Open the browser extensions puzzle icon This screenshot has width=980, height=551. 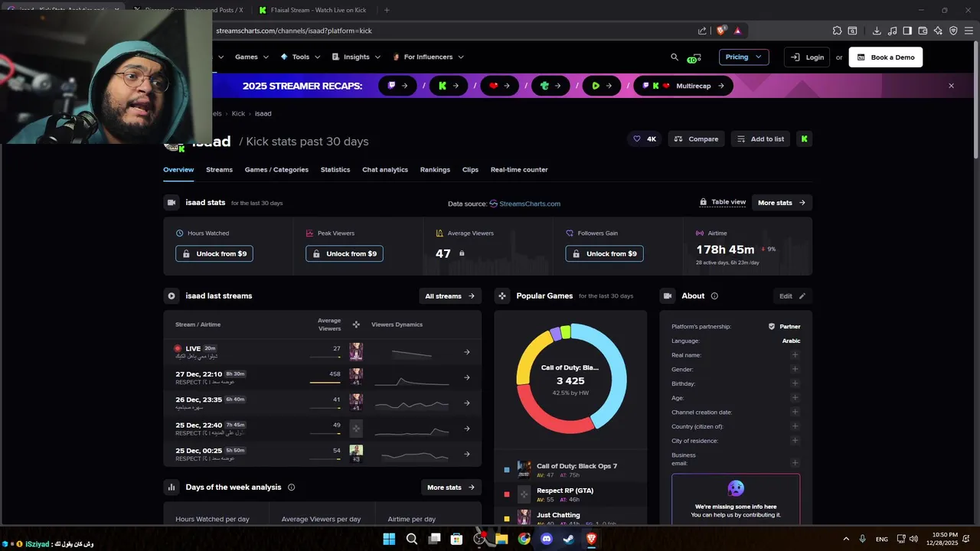click(837, 31)
